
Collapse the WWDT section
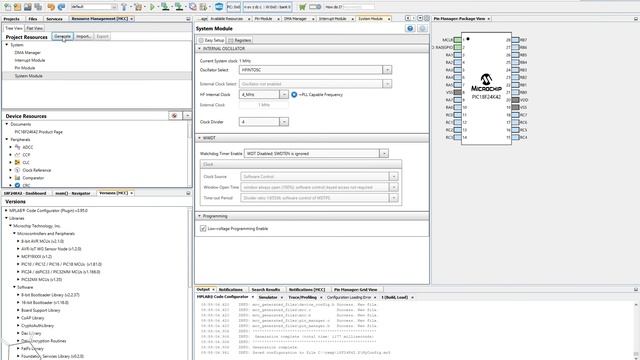(200, 138)
